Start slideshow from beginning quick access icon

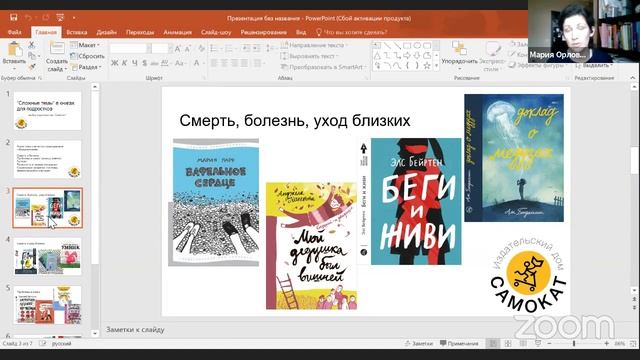[x=60, y=18]
